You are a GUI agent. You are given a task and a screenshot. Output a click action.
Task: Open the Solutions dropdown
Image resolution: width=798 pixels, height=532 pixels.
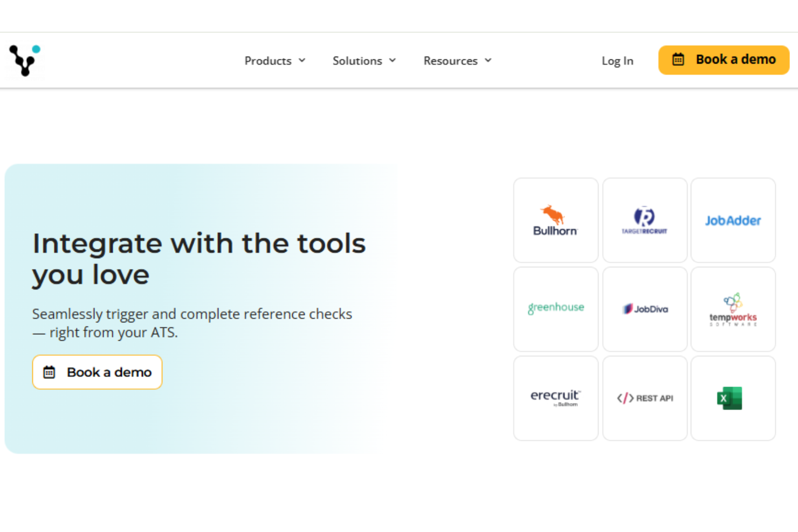point(393,60)
